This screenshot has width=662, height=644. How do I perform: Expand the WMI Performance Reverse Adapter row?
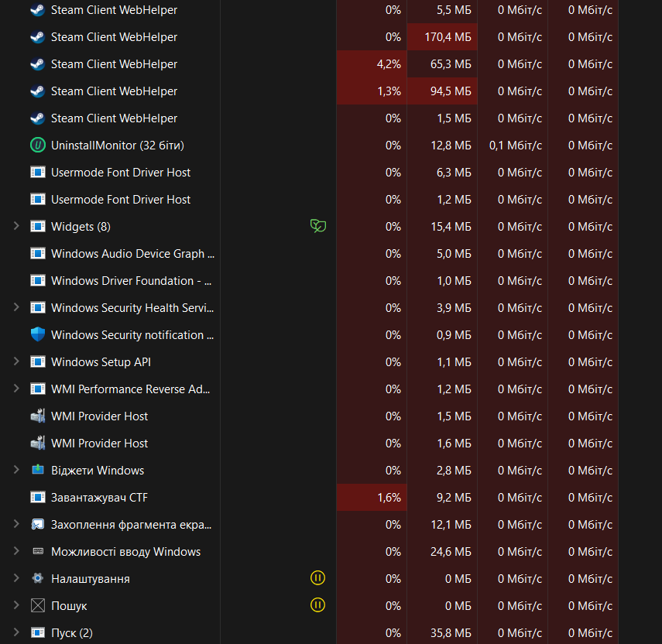pyautogui.click(x=16, y=389)
